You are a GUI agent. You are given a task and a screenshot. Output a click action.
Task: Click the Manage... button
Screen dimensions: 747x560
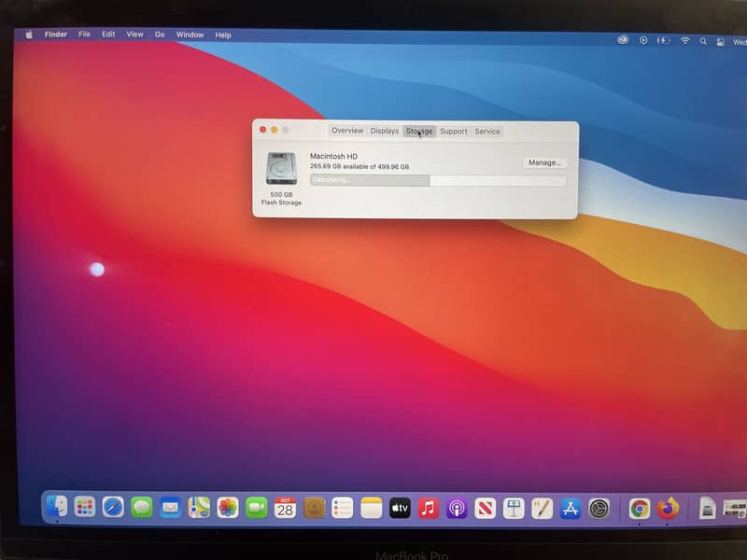(545, 162)
